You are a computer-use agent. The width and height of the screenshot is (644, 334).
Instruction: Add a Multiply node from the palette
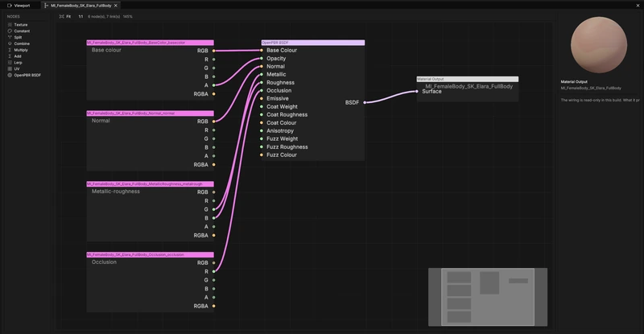[18, 50]
